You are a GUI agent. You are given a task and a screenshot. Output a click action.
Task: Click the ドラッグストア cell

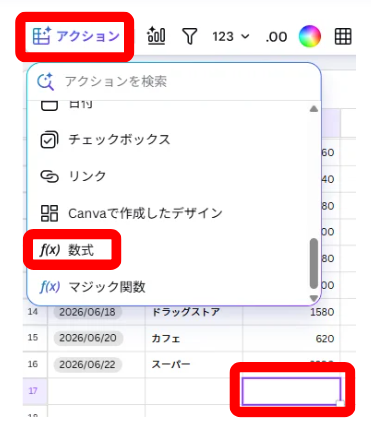coord(194,312)
